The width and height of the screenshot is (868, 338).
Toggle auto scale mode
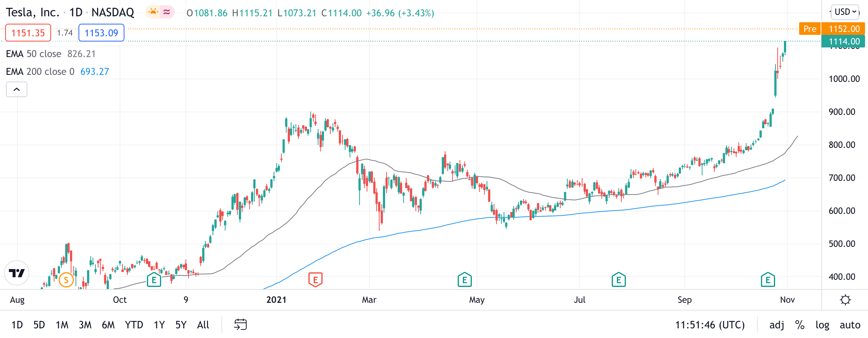click(850, 325)
